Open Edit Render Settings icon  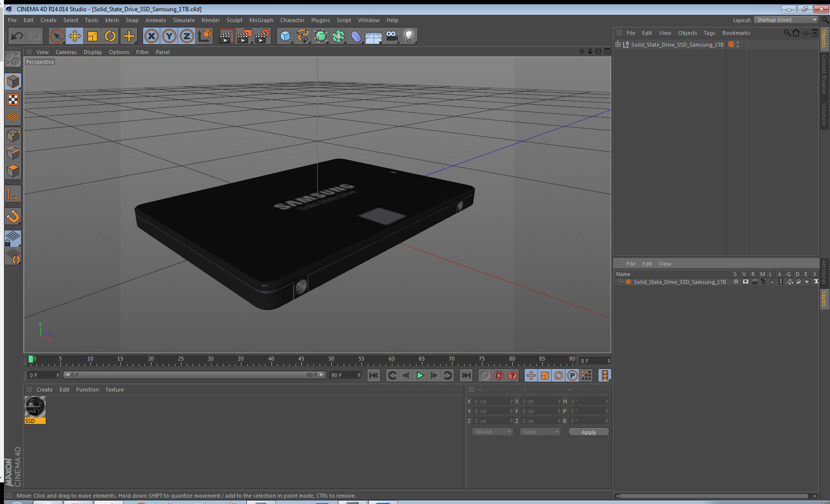pyautogui.click(x=262, y=36)
